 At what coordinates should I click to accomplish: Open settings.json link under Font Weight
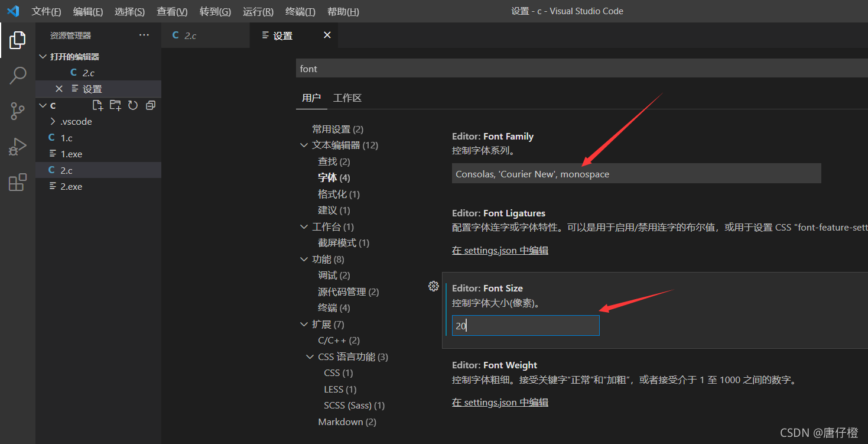click(500, 402)
